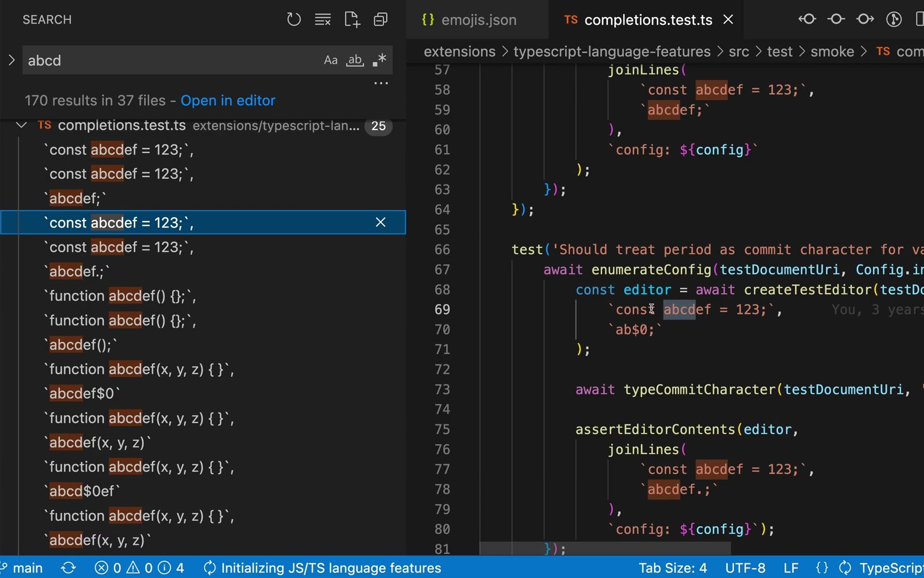Viewport: 924px width, 578px height.
Task: Click smoke breadcrumb
Action: tap(832, 52)
